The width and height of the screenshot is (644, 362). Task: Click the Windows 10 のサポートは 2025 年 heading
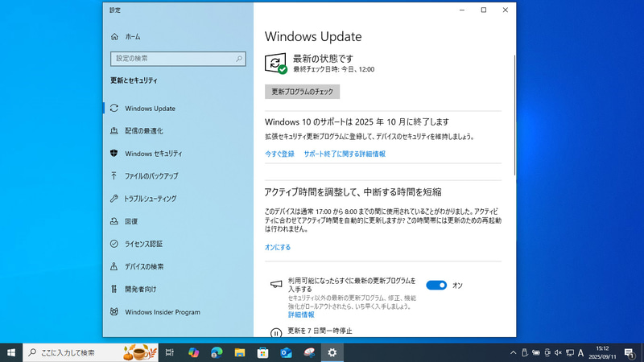pyautogui.click(x=357, y=122)
